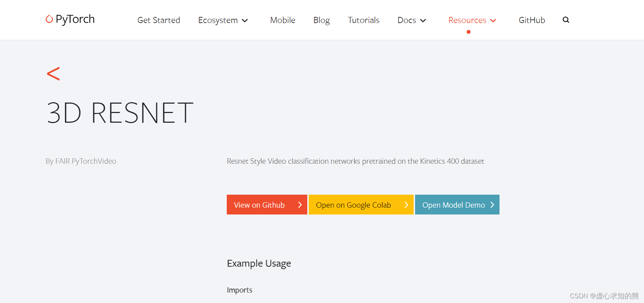This screenshot has width=644, height=303.
Task: Click the arrow on View on Github button
Action: (x=300, y=205)
